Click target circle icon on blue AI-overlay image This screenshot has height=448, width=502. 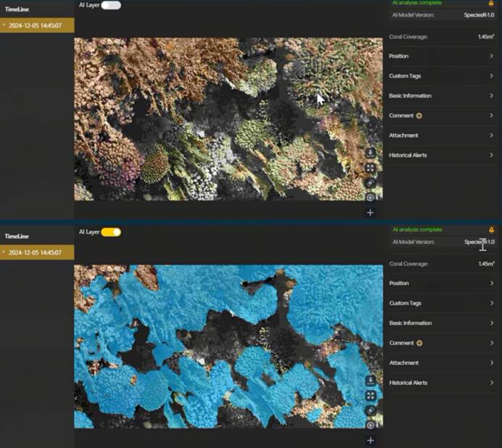point(370,424)
